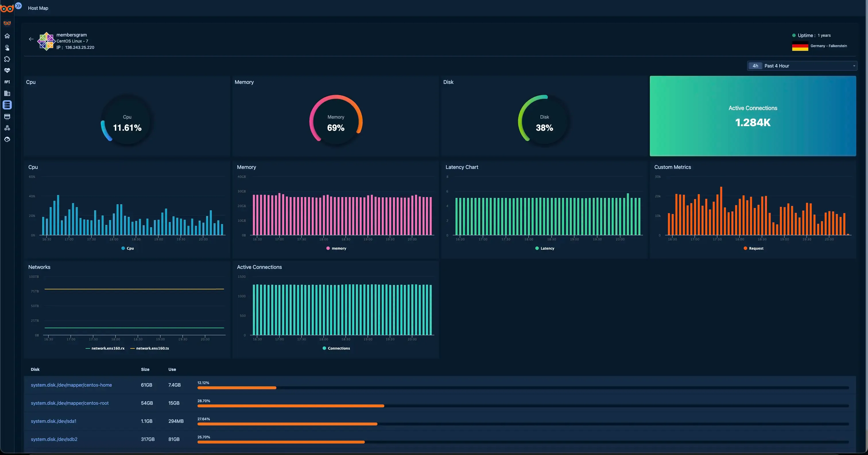
Task: Click the Use column header
Action: [172, 369]
